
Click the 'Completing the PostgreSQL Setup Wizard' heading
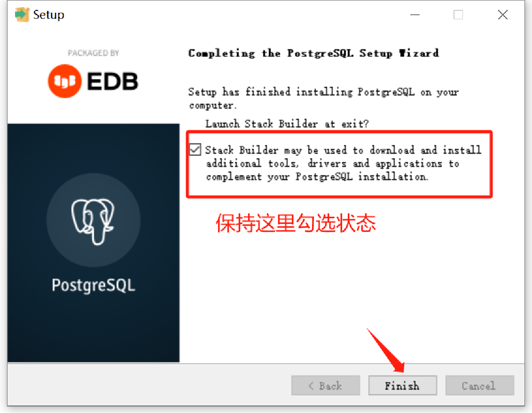313,53
